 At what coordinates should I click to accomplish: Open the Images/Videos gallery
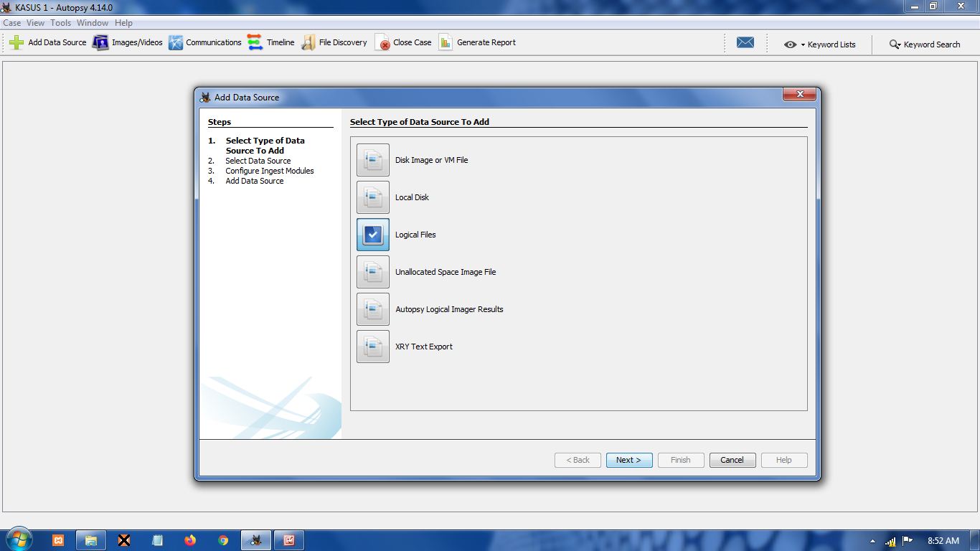tap(101, 42)
